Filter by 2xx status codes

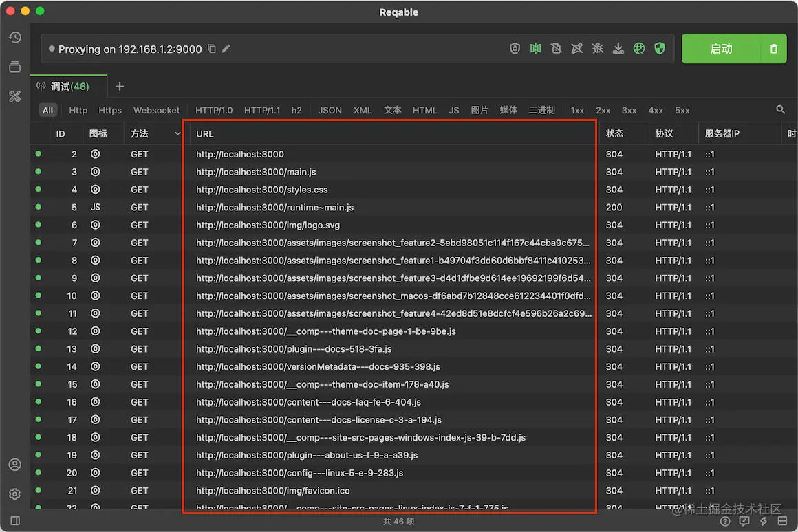pyautogui.click(x=603, y=111)
